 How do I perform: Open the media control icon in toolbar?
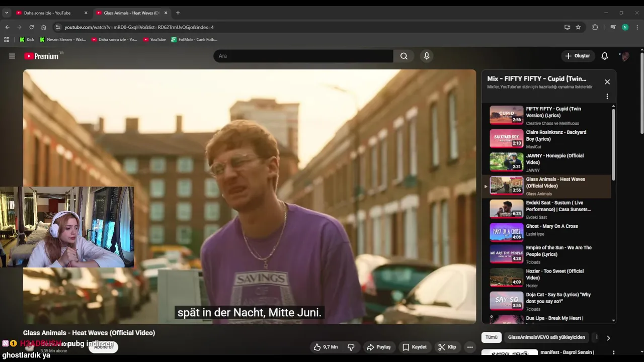[x=613, y=27]
